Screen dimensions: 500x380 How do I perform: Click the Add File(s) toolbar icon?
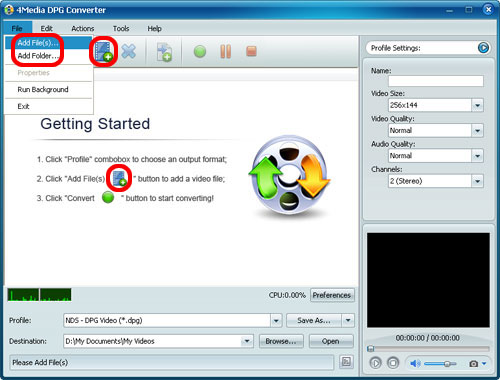103,52
